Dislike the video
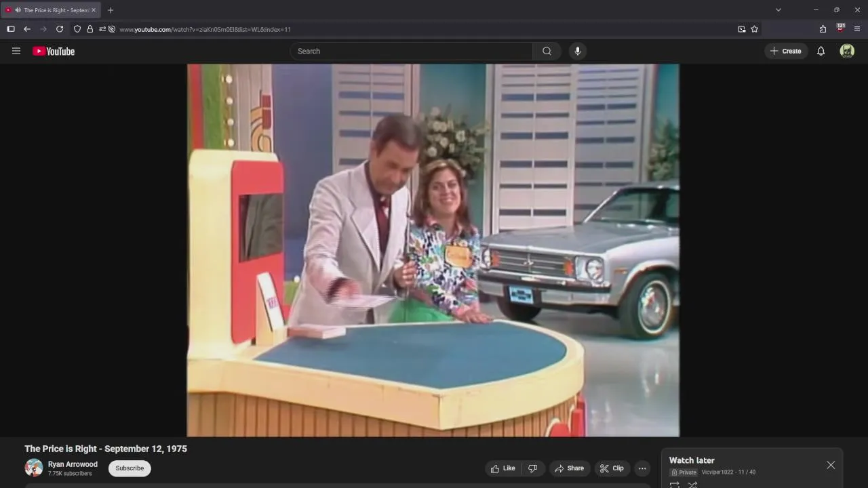868x488 pixels. pyautogui.click(x=533, y=468)
